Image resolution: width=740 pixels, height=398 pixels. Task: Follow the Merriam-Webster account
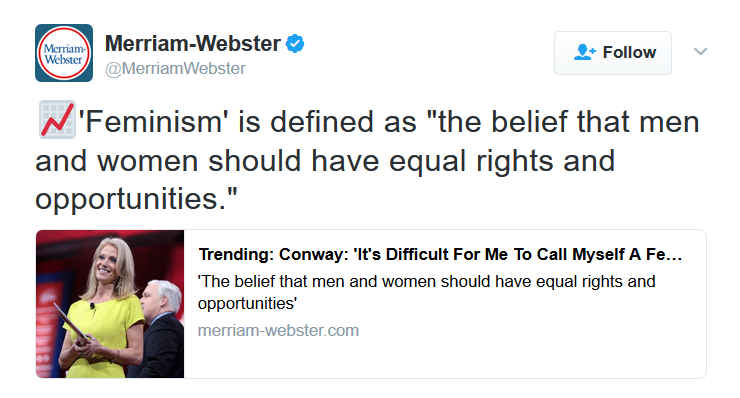pos(613,53)
